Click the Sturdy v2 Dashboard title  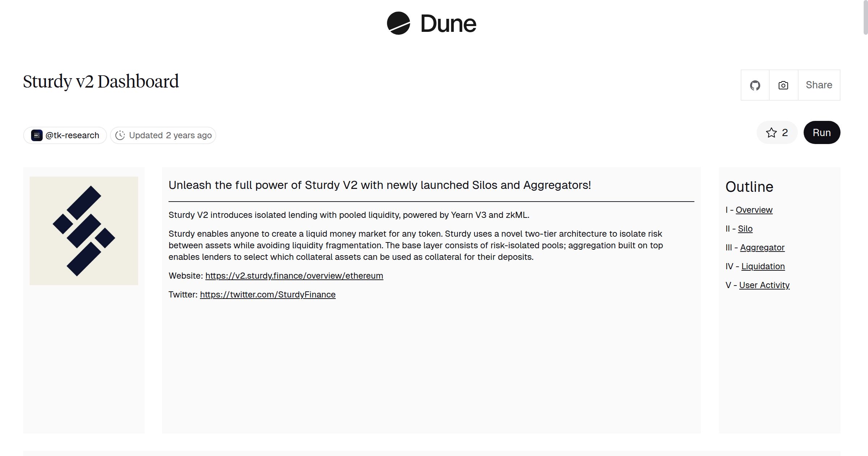point(101,81)
